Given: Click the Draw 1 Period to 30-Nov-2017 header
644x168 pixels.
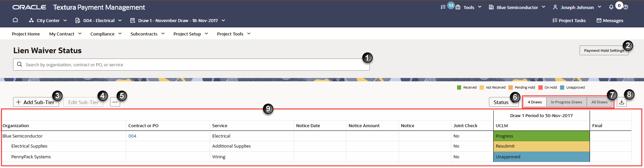Looking at the screenshot, I should [541, 115].
